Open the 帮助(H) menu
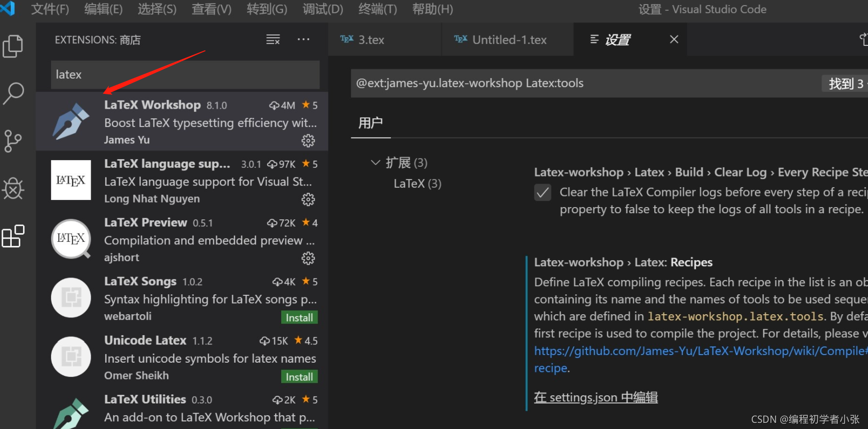This screenshot has height=429, width=868. pyautogui.click(x=432, y=9)
